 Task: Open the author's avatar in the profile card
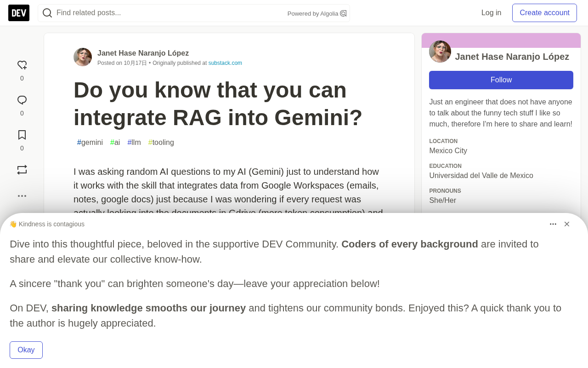tap(440, 52)
